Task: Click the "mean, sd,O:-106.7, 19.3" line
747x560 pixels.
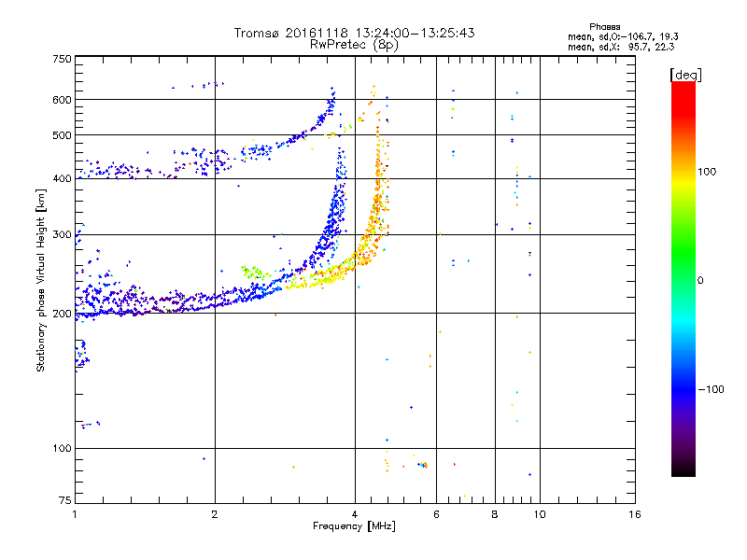Action: click(x=623, y=36)
